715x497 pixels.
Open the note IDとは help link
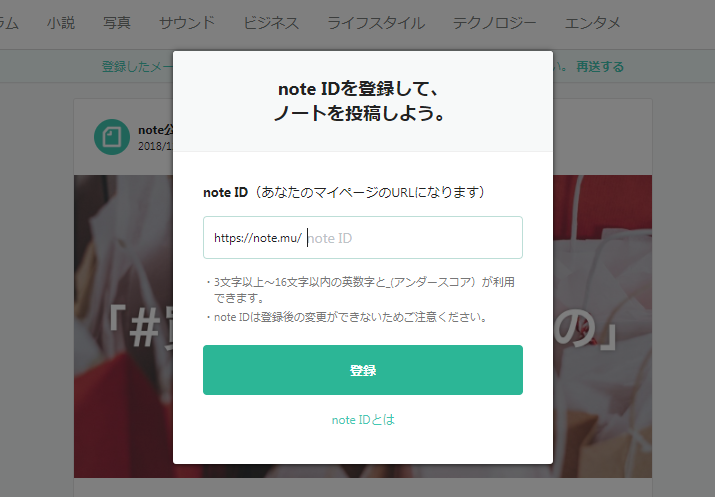(x=363, y=419)
